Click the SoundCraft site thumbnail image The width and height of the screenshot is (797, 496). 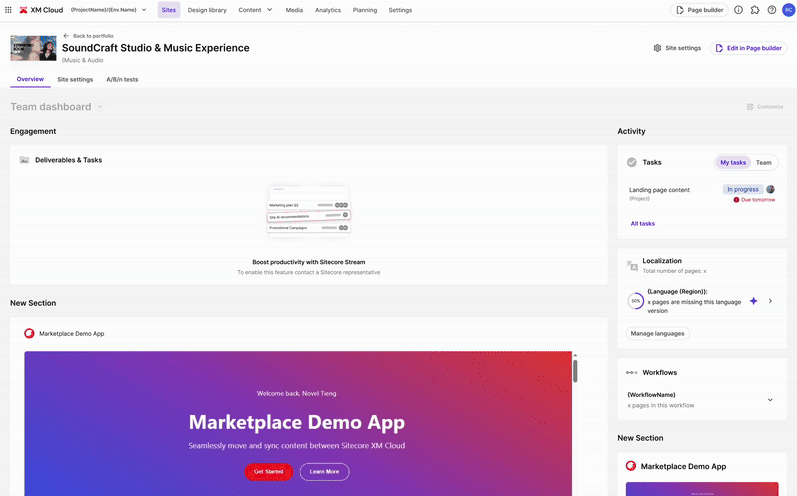34,48
